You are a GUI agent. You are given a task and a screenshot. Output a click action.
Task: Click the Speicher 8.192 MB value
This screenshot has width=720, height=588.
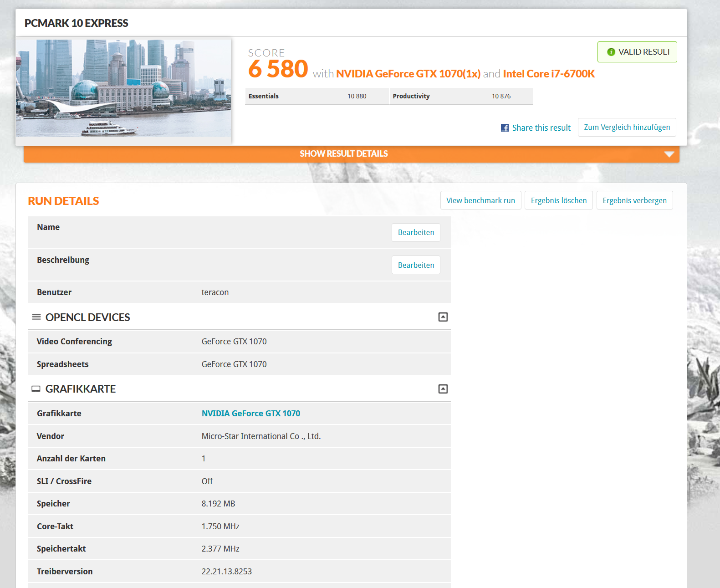(x=218, y=504)
